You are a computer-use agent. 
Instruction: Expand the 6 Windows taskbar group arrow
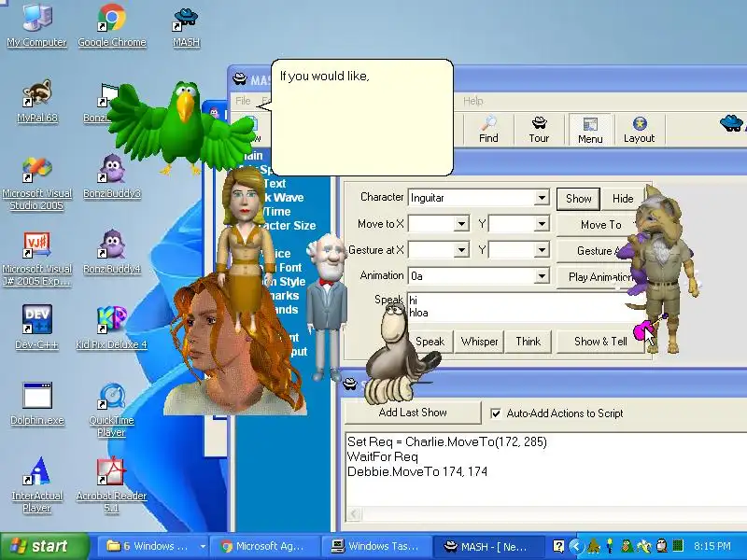[x=203, y=547]
